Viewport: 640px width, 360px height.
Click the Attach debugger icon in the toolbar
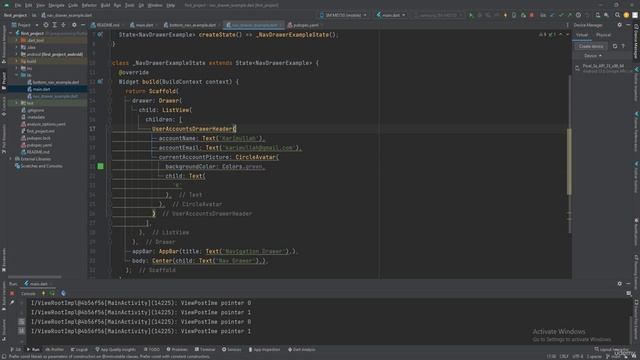(x=523, y=15)
